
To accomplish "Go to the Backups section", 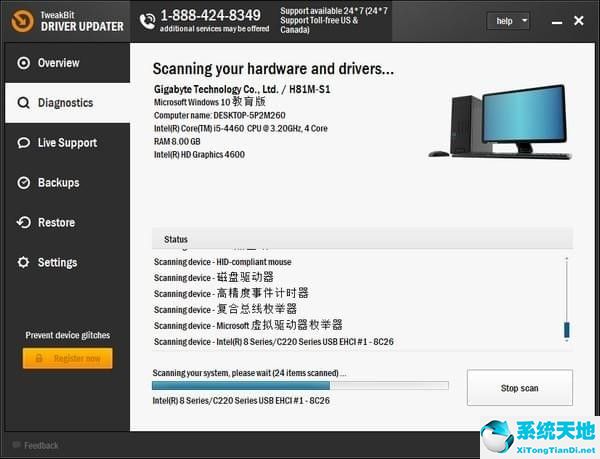I will tap(67, 182).
